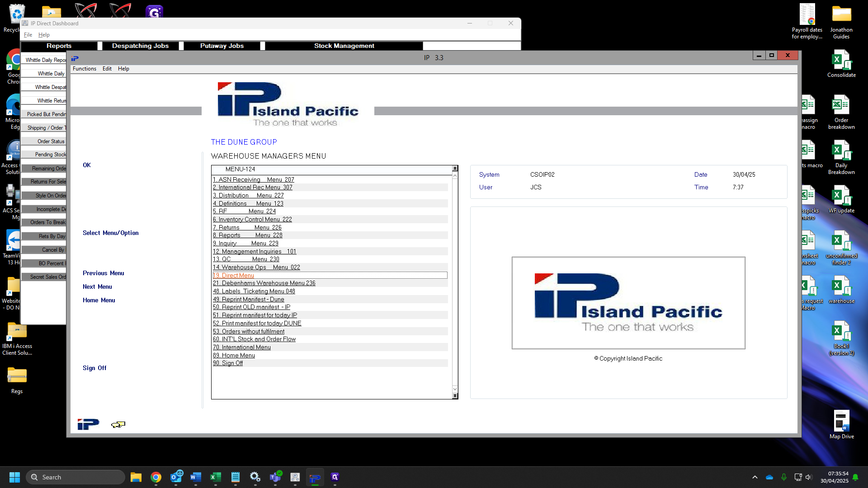Click the Windows Start button
Viewport: 868px width, 488px height.
click(x=14, y=477)
